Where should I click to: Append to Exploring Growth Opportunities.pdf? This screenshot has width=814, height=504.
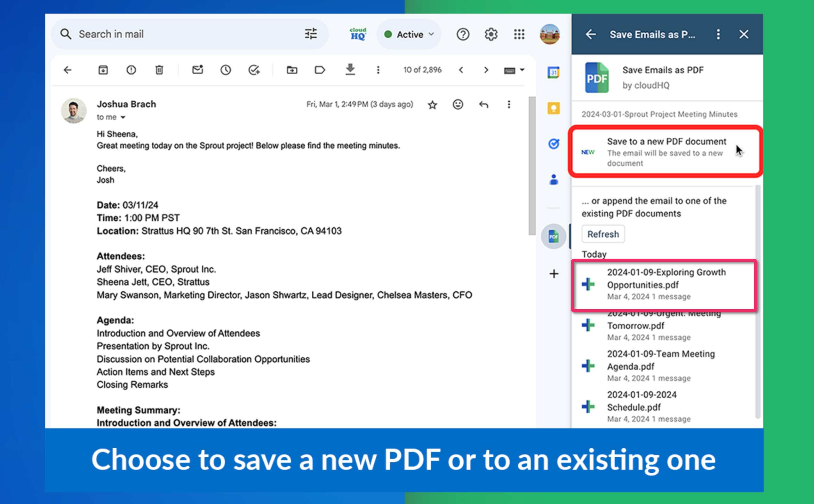pos(664,285)
